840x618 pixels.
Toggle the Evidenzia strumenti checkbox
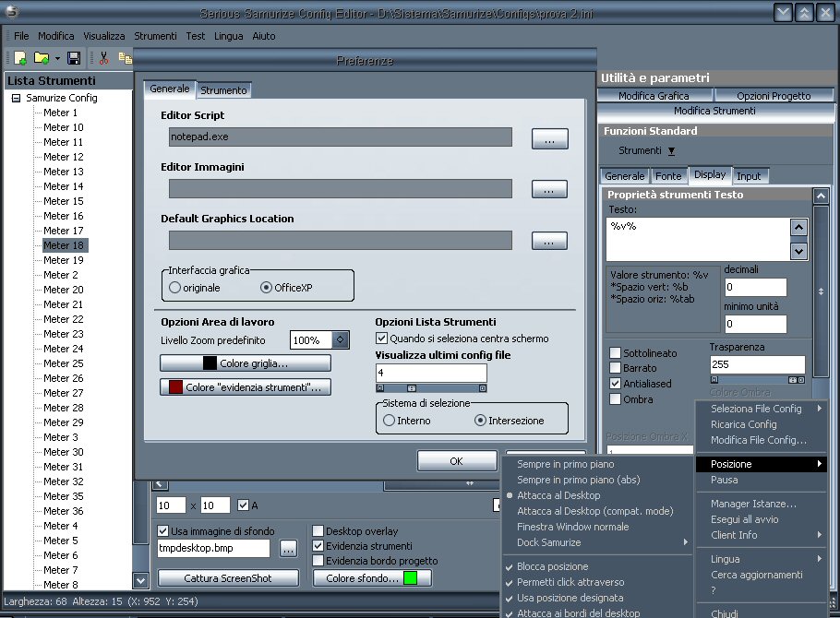(x=318, y=546)
